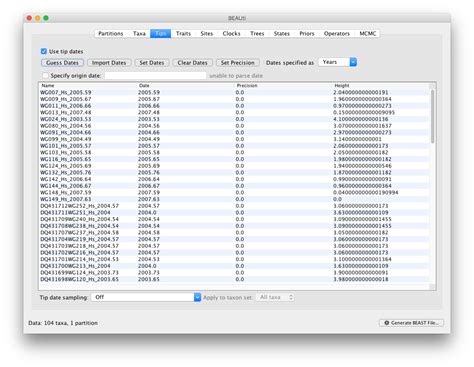The width and height of the screenshot is (474, 367).
Task: Click the Precision column header
Action: pyautogui.click(x=247, y=86)
